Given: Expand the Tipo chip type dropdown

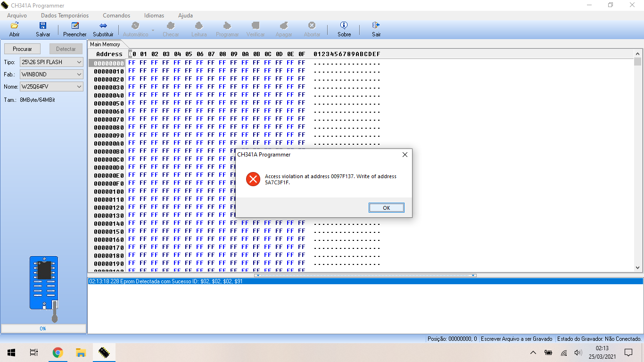Looking at the screenshot, I should 79,62.
